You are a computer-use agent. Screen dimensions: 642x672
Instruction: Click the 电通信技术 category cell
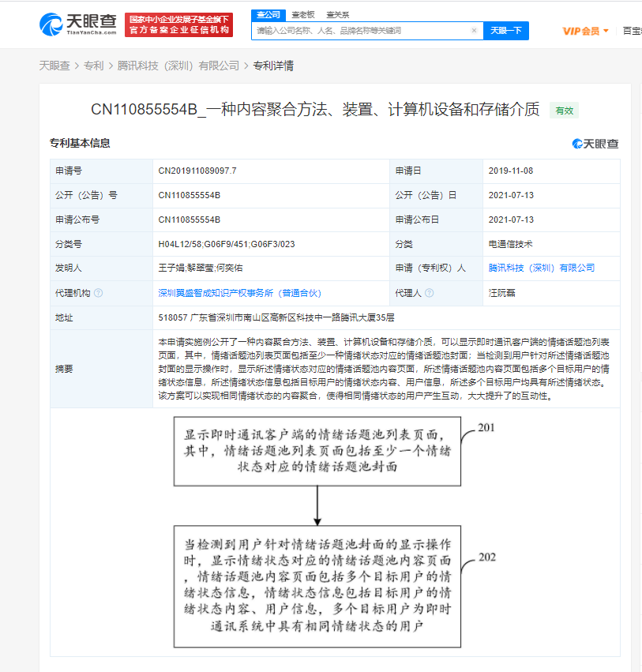point(510,244)
